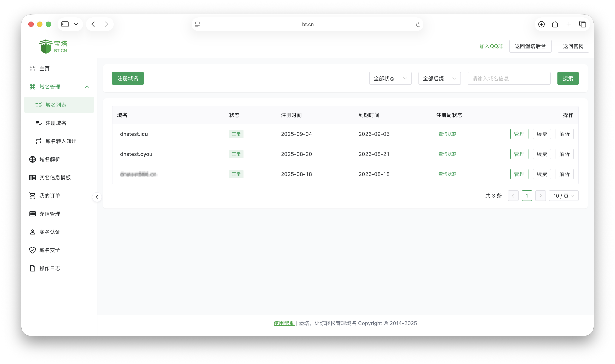This screenshot has width=615, height=364.
Task: Change the 10 / 页 page size selector
Action: coord(563,196)
